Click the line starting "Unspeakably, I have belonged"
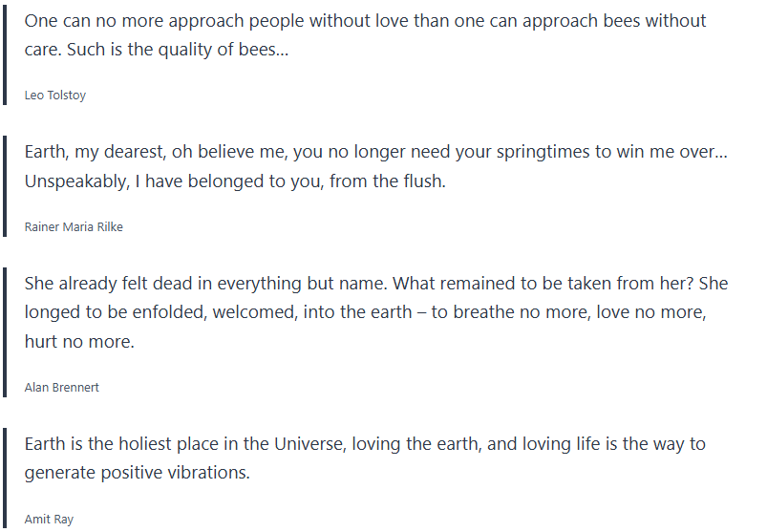The height and width of the screenshot is (532, 767). point(235,181)
